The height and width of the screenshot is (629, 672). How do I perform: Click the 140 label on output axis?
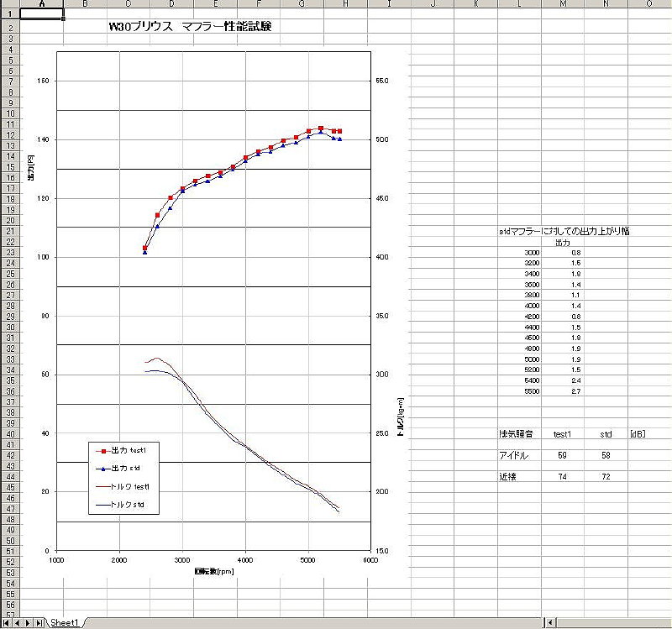click(x=43, y=139)
